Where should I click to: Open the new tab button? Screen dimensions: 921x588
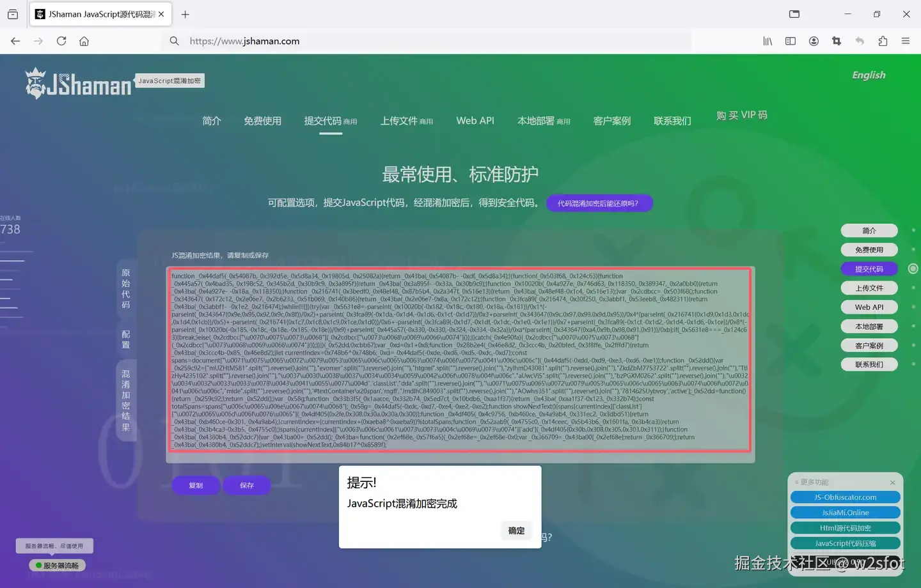(185, 14)
